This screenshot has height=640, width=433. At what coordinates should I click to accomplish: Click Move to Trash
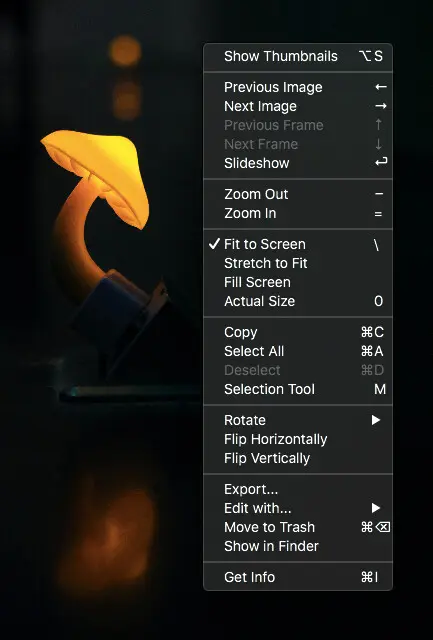[x=298, y=527]
